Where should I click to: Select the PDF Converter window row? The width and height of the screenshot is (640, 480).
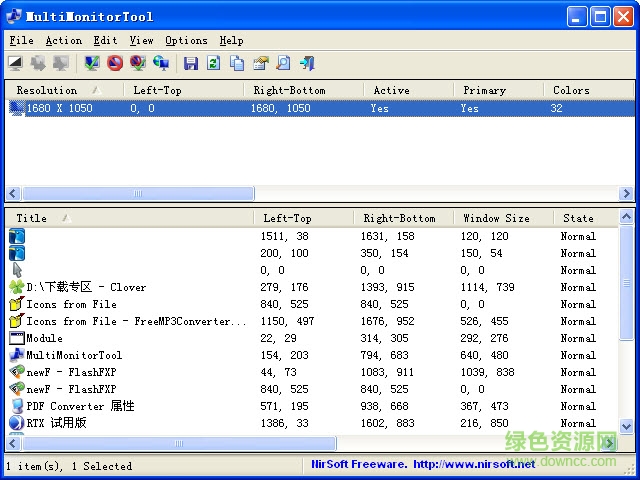click(x=80, y=406)
